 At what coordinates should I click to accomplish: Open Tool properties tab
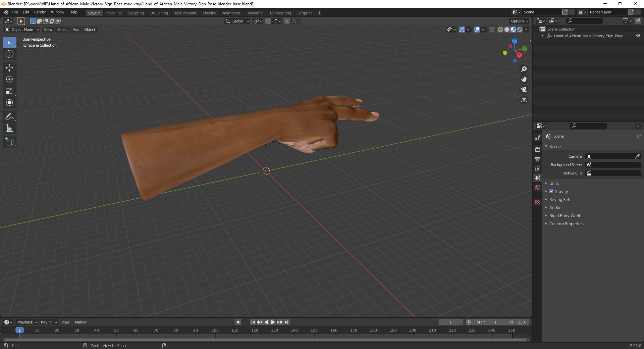538,137
